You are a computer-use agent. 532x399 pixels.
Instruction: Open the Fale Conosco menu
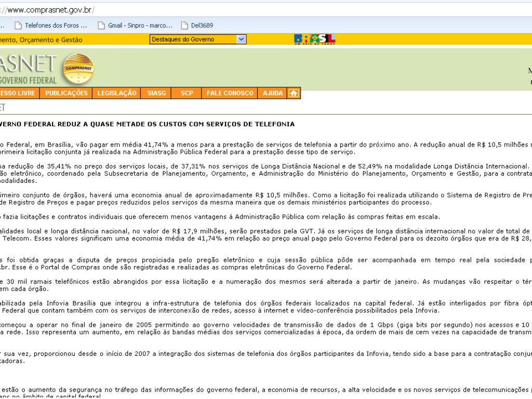[x=230, y=94]
